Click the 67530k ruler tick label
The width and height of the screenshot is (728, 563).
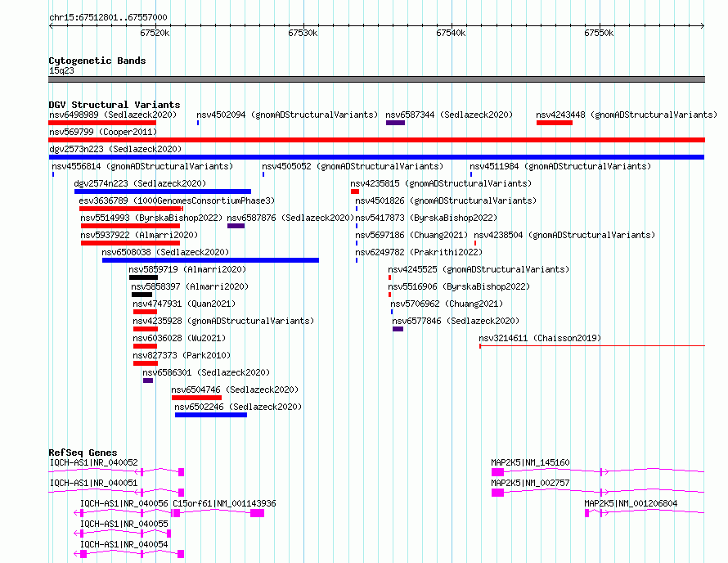303,33
